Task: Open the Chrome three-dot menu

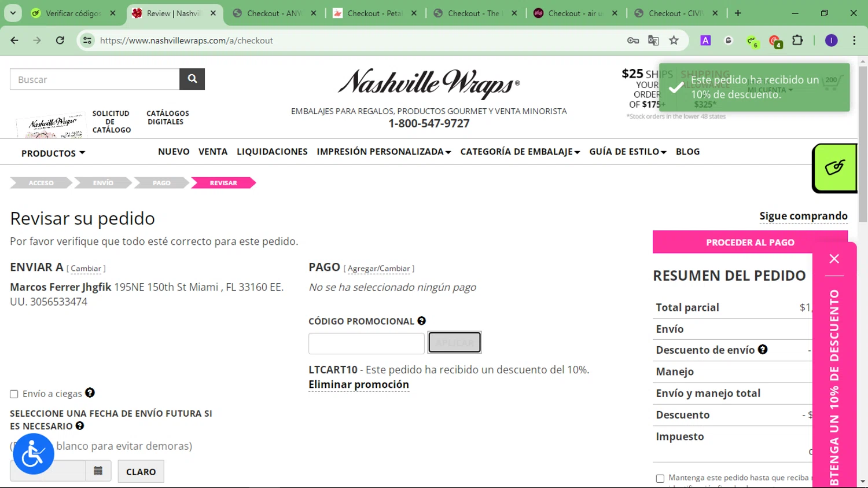Action: [x=854, y=41]
